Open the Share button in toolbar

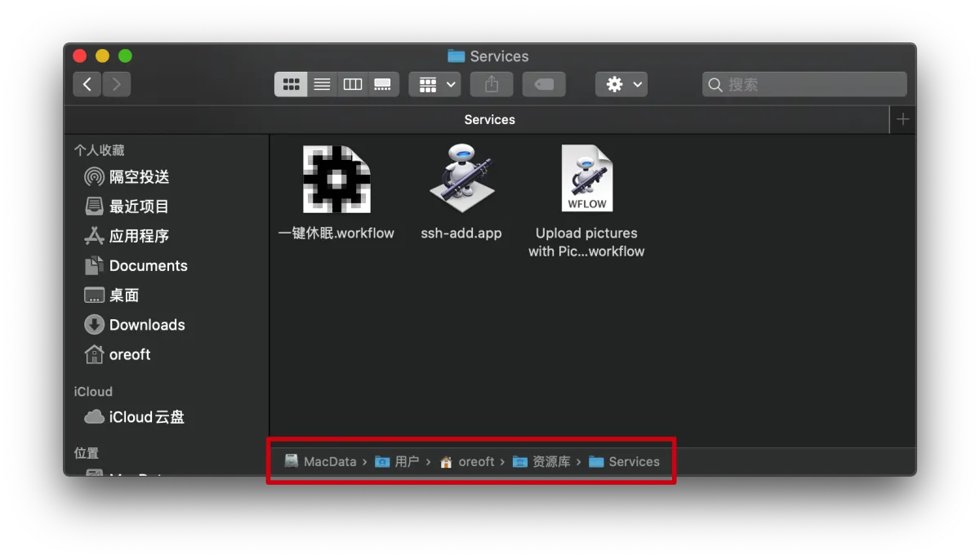tap(491, 83)
